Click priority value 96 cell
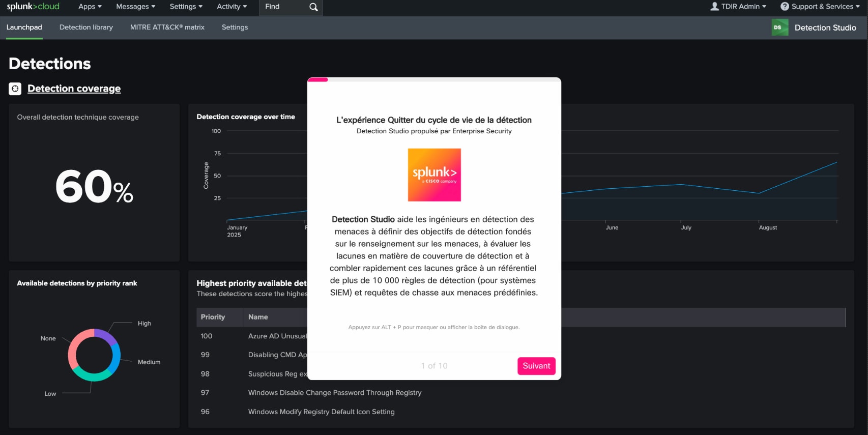868x435 pixels. click(205, 412)
